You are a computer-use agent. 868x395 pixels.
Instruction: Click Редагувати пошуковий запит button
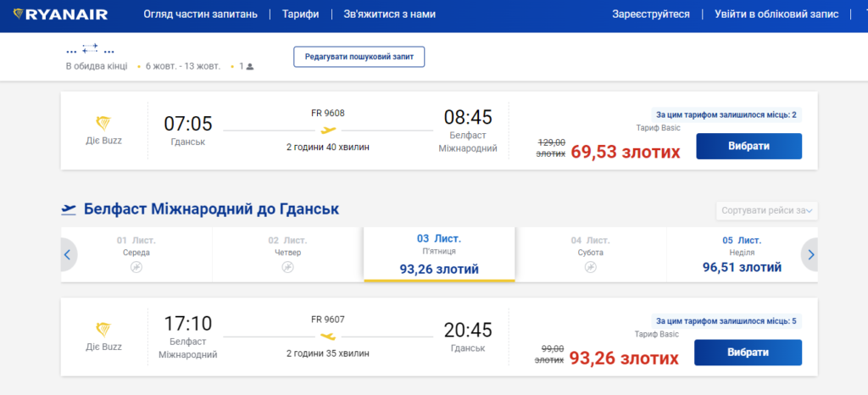pos(359,57)
